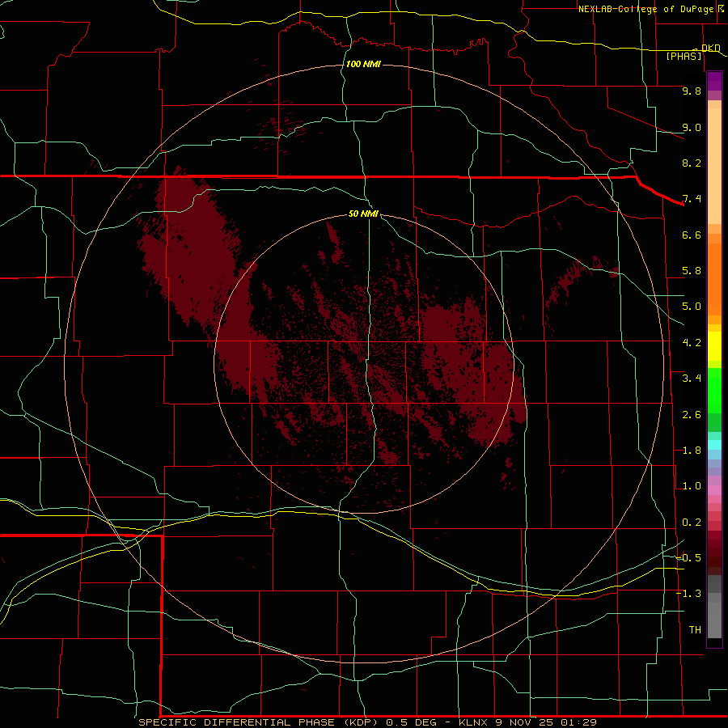Click the 9.8 value on the scale
This screenshot has height=728, width=728.
click(692, 91)
